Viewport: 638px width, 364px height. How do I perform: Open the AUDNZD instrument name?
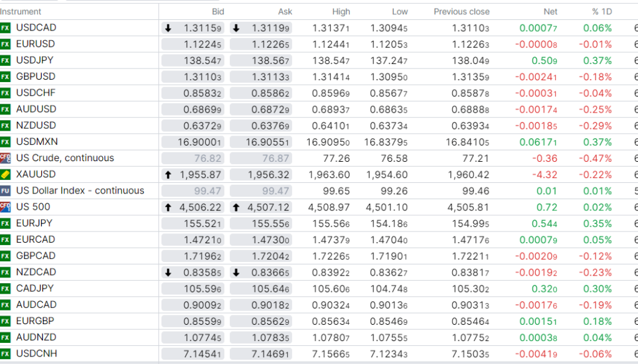coord(36,337)
